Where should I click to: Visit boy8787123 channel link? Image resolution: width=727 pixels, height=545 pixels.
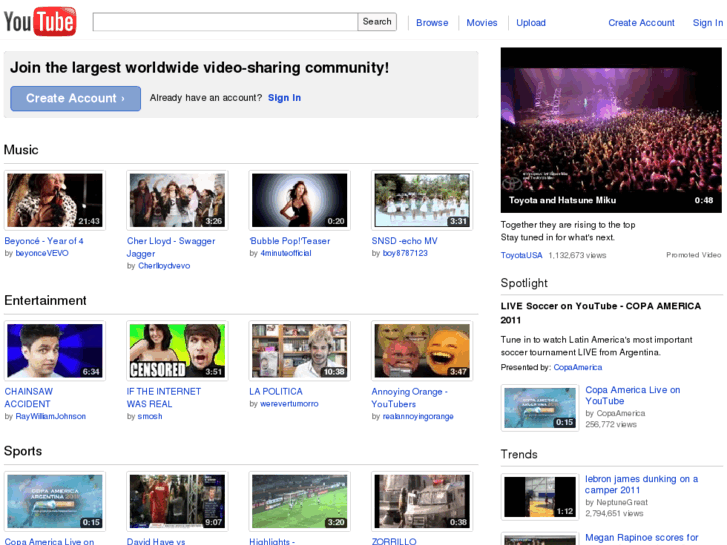pyautogui.click(x=405, y=253)
